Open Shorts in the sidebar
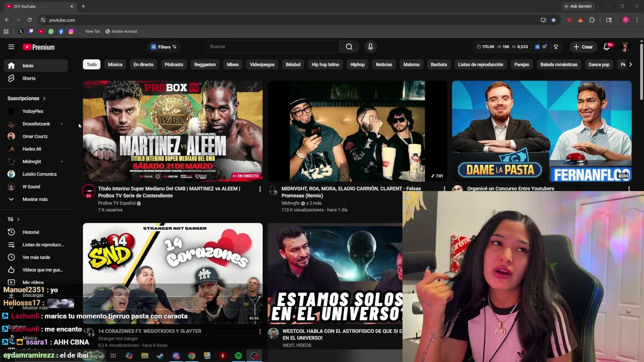This screenshot has height=362, width=644. (36, 78)
